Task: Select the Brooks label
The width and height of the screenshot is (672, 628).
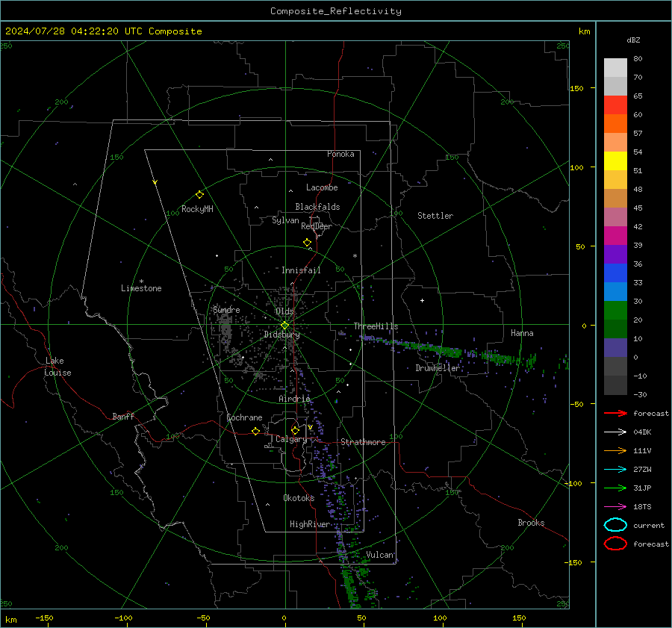Action: [x=531, y=523]
